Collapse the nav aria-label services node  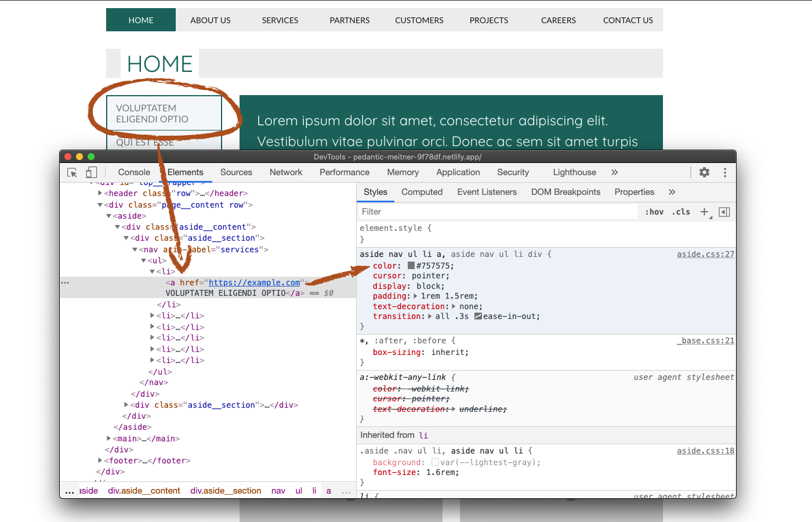pyautogui.click(x=135, y=249)
